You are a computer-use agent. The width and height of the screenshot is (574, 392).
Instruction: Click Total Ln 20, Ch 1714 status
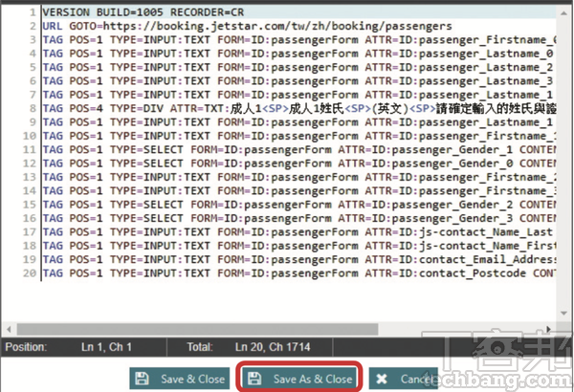pyautogui.click(x=249, y=347)
